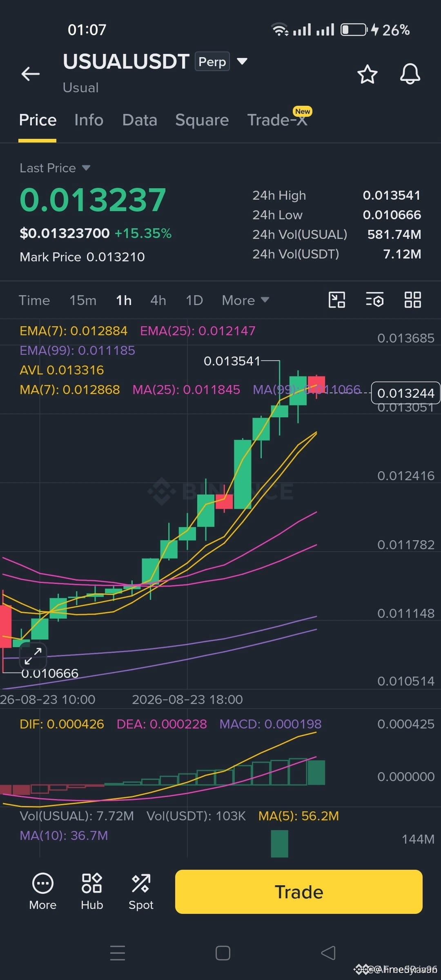Screen dimensions: 441x980
Task: Tap the large green candle on chart
Action: 243,474
